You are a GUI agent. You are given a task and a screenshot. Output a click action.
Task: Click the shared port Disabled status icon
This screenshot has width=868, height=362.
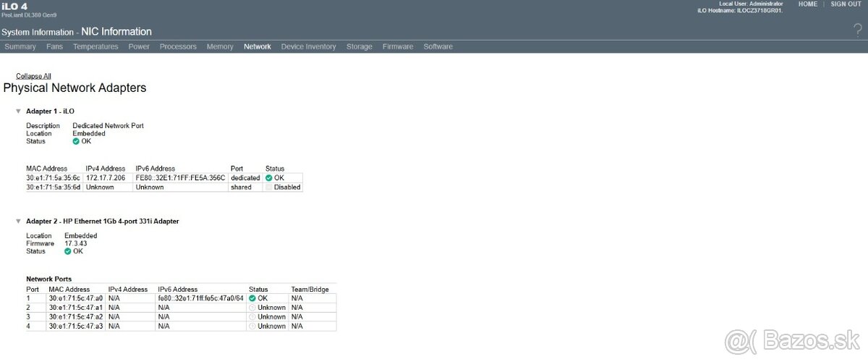(269, 187)
